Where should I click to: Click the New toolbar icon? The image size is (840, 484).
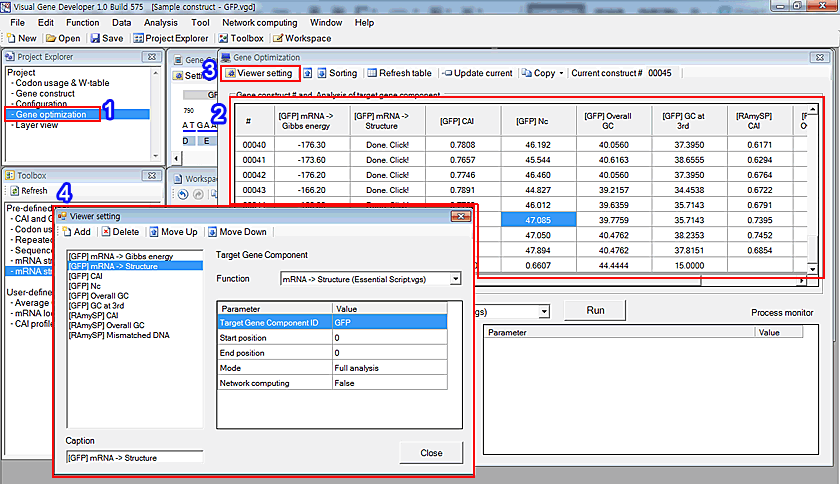(x=22, y=38)
